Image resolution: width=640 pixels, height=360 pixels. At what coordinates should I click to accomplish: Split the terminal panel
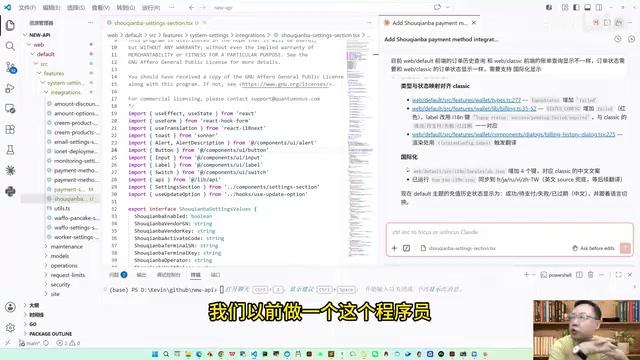[x=579, y=275]
